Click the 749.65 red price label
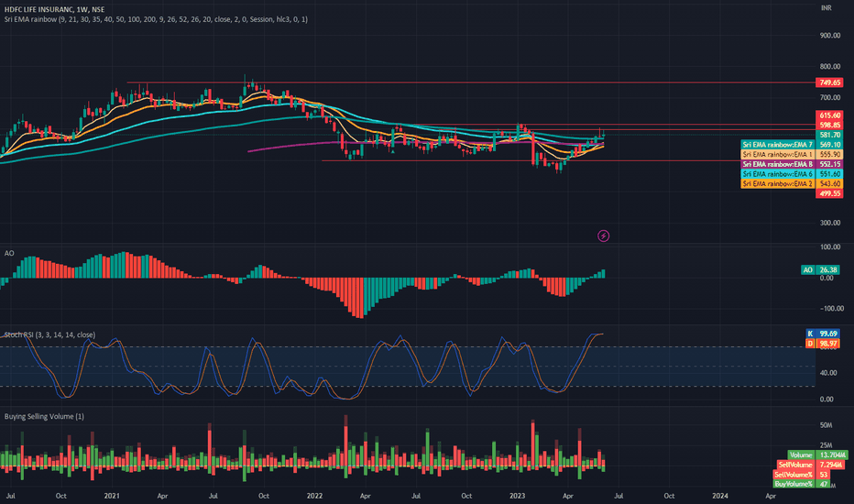The height and width of the screenshot is (504, 854). [829, 82]
